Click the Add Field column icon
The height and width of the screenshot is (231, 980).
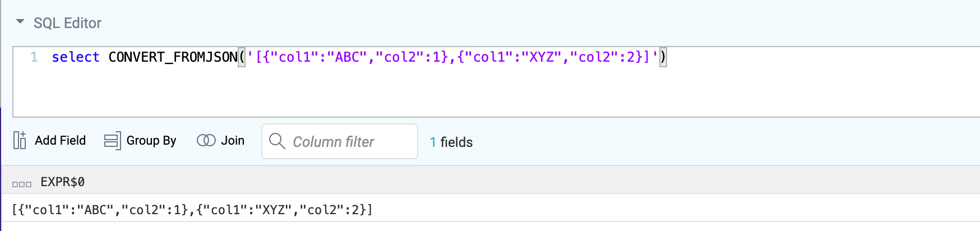[x=20, y=140]
